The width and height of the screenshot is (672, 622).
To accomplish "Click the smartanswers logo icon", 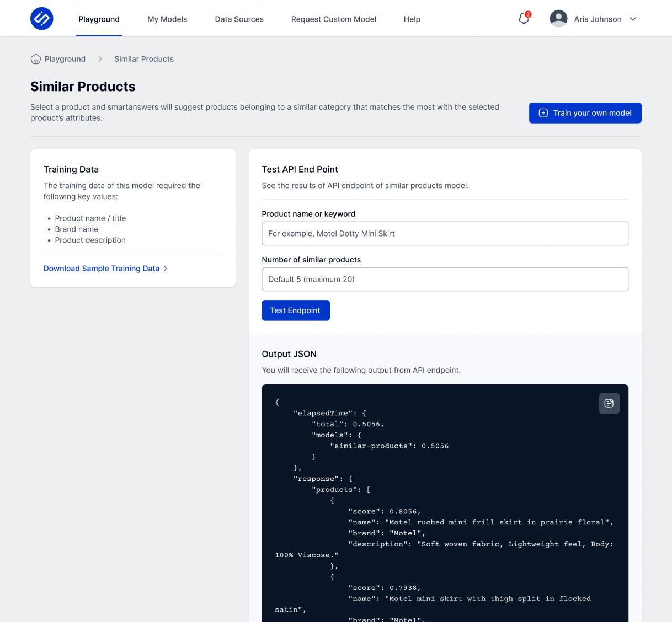I will pos(41,18).
